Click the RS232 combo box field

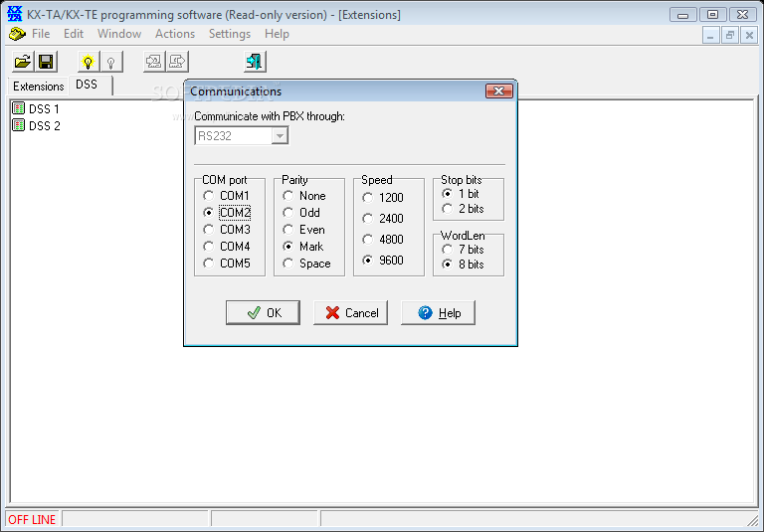click(241, 136)
